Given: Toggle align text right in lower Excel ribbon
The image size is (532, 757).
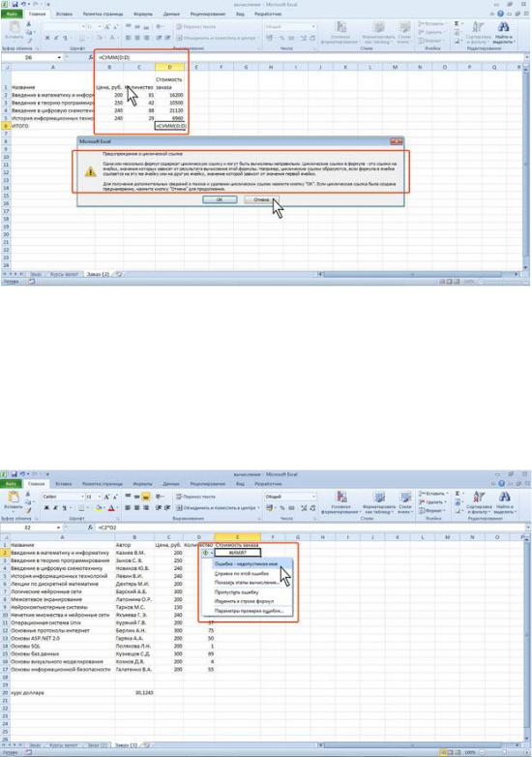Looking at the screenshot, I should [145, 508].
